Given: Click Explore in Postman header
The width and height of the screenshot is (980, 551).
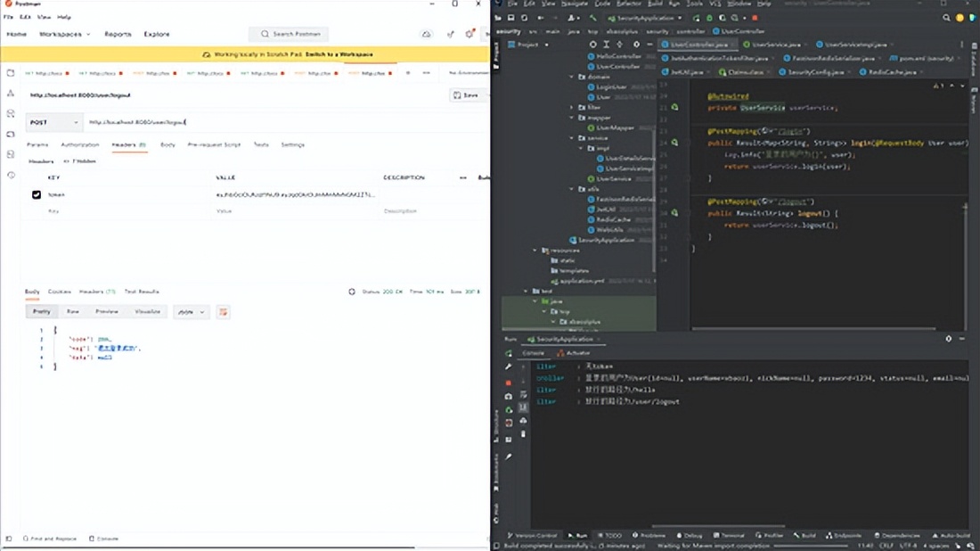Looking at the screenshot, I should pyautogui.click(x=156, y=34).
